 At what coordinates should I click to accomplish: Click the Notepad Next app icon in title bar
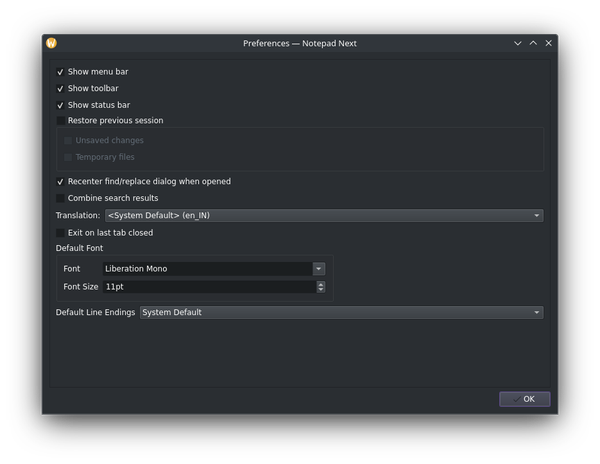coord(52,43)
